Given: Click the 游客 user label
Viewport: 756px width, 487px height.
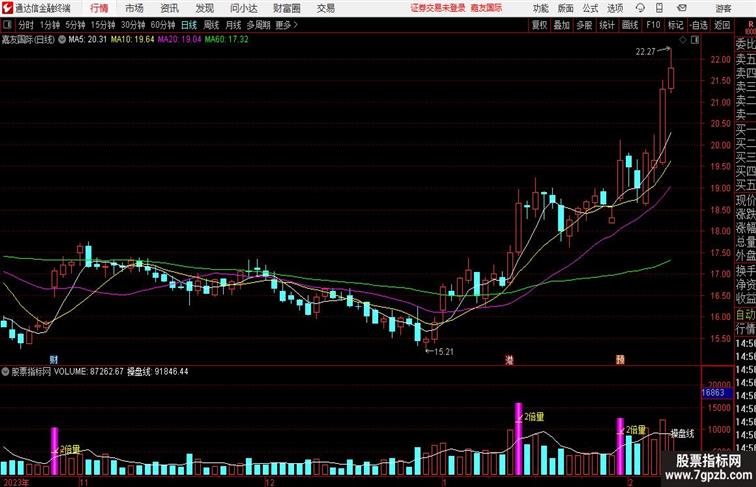Looking at the screenshot, I should 723,8.
